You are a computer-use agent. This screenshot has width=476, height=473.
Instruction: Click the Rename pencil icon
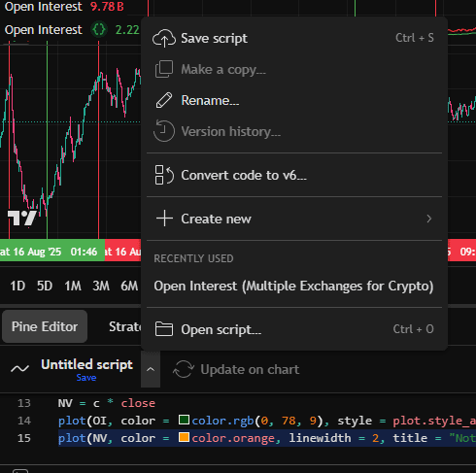tap(164, 100)
